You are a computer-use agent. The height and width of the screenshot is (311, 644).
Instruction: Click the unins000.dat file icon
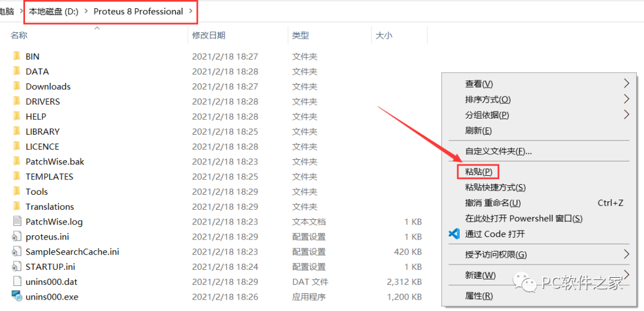pyautogui.click(x=17, y=282)
